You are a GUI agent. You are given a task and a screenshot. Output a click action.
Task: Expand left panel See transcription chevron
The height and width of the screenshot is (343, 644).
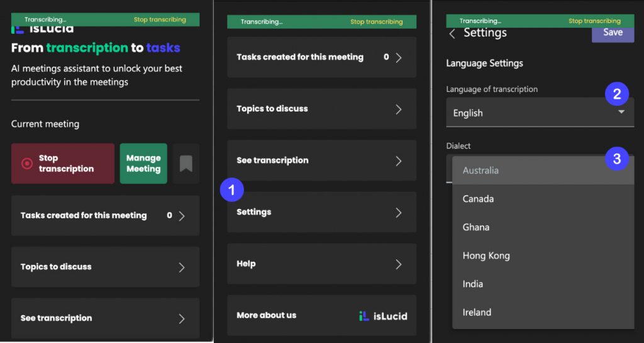click(182, 318)
